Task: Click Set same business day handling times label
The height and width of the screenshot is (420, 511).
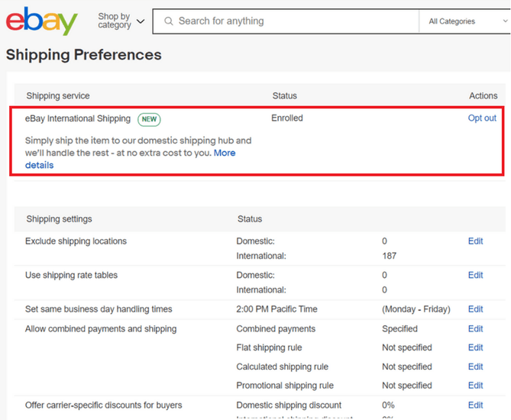Action: click(x=99, y=309)
